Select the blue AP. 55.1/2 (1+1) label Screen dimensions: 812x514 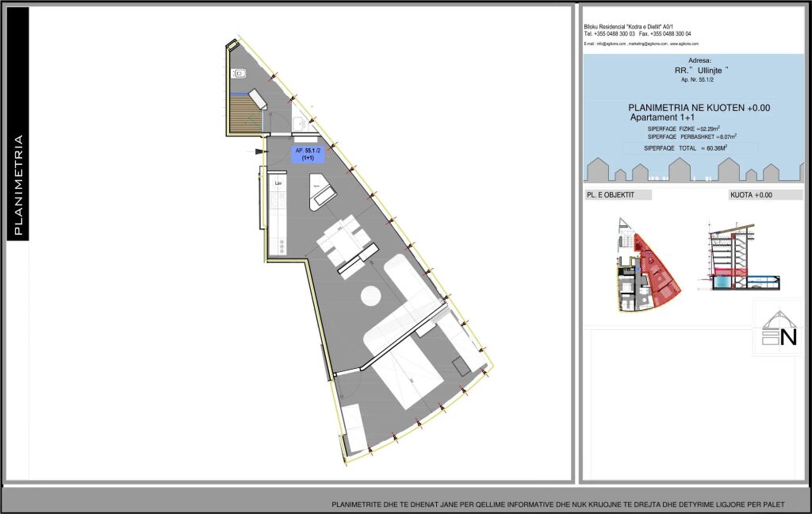pyautogui.click(x=308, y=154)
